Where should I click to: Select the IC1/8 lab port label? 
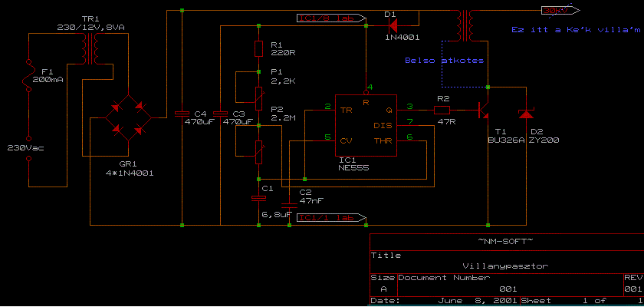[331, 18]
